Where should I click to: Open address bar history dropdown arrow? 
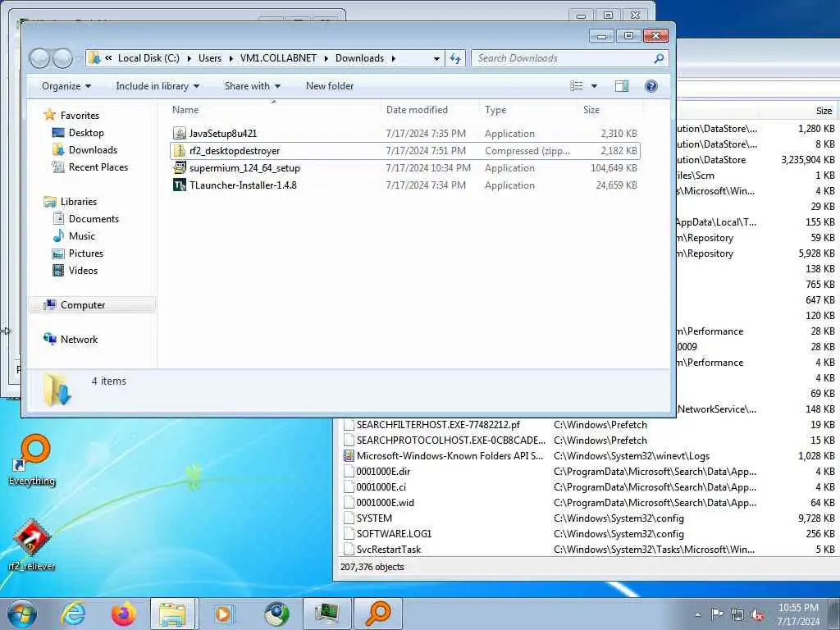[x=436, y=58]
